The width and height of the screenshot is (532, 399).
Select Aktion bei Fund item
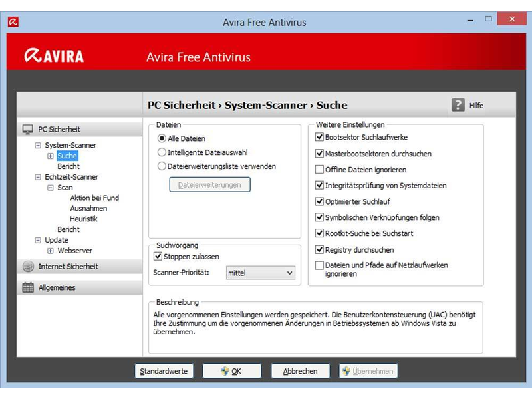coord(94,198)
